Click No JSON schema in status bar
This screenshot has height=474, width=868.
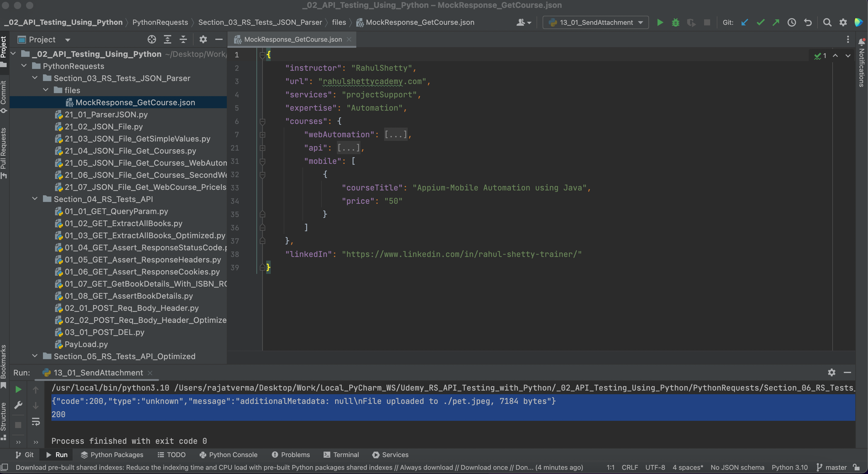tap(737, 467)
